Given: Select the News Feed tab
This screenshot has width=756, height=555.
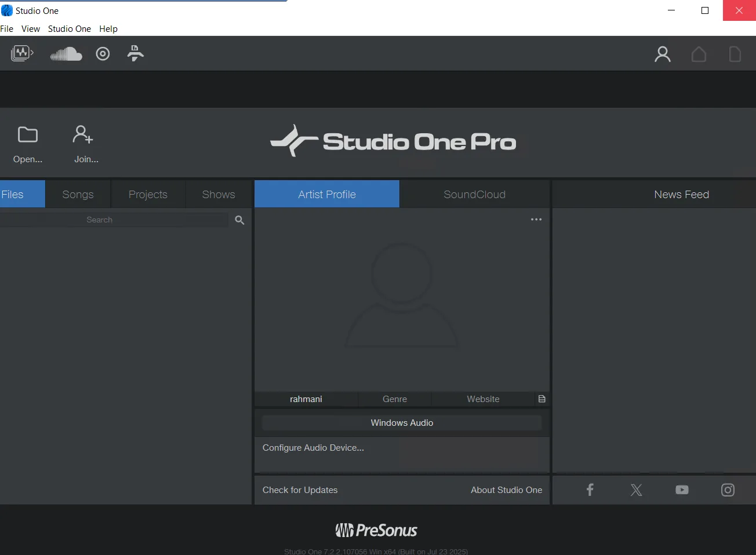Looking at the screenshot, I should 682,194.
